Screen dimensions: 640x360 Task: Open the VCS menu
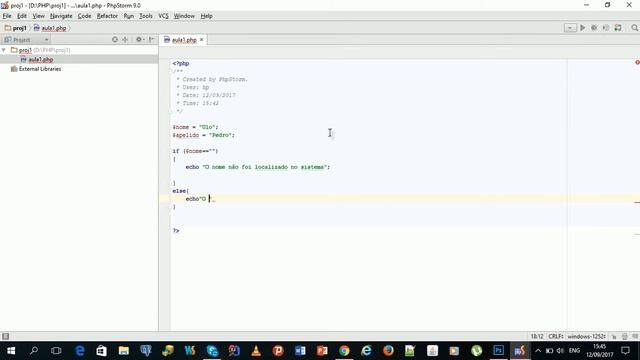163,16
